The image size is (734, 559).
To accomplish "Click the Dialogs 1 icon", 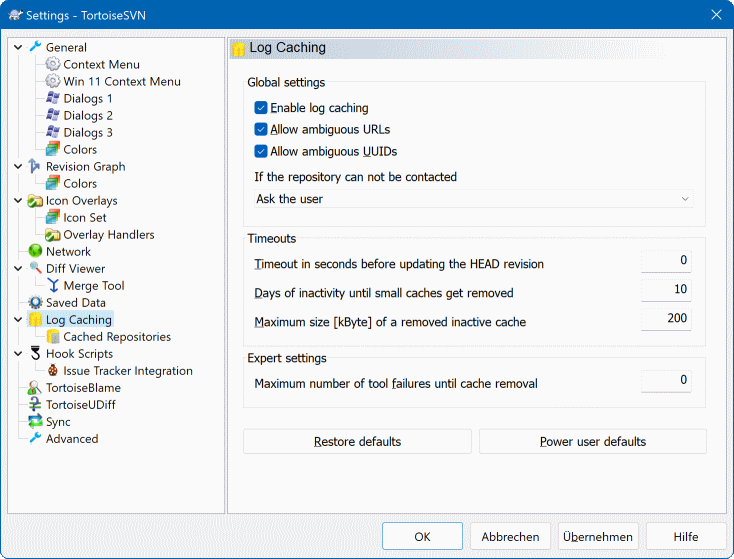I will (x=52, y=98).
